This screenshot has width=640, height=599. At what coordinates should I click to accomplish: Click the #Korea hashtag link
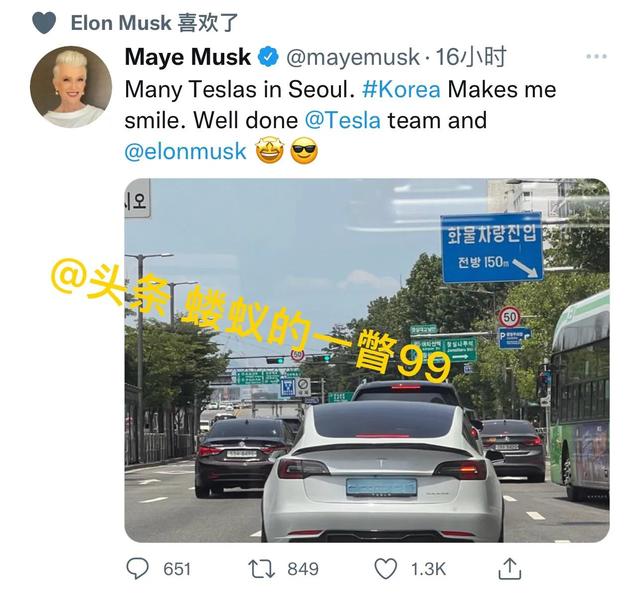click(401, 89)
